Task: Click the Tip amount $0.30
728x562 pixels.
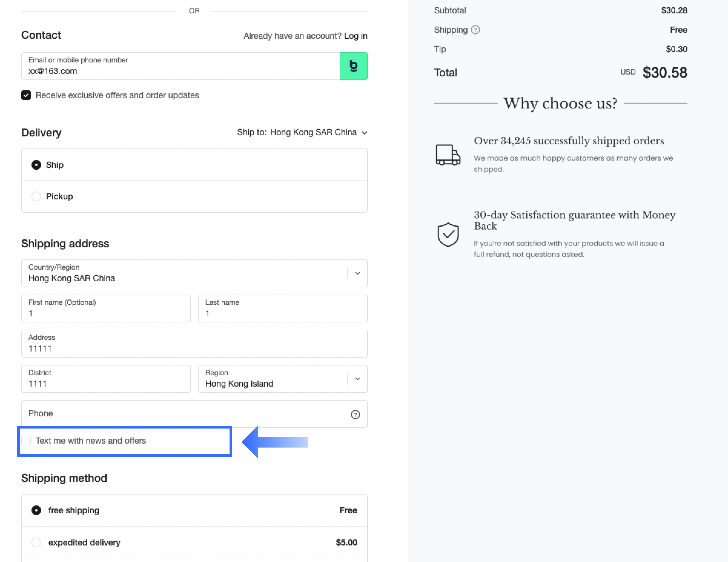Action: 676,49
